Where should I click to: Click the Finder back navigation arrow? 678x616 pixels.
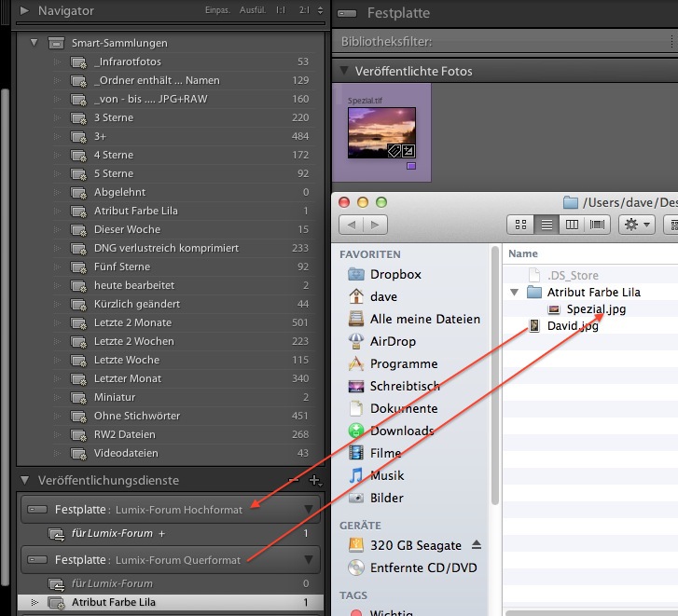coord(352,225)
